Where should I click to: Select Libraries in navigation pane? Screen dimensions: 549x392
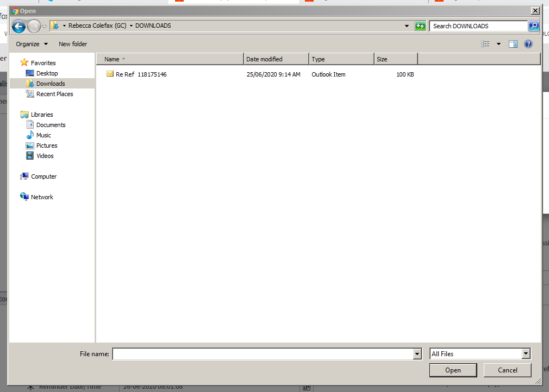coord(42,115)
